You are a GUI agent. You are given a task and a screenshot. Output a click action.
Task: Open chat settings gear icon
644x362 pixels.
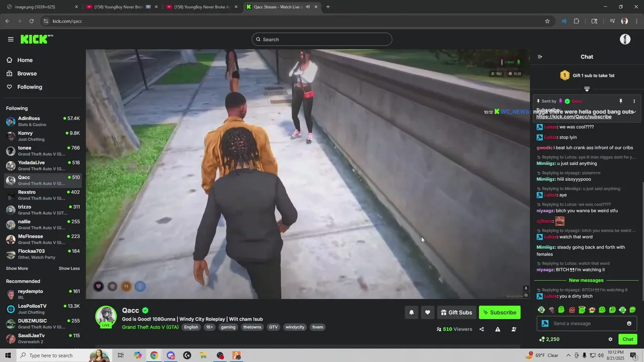(x=610, y=339)
